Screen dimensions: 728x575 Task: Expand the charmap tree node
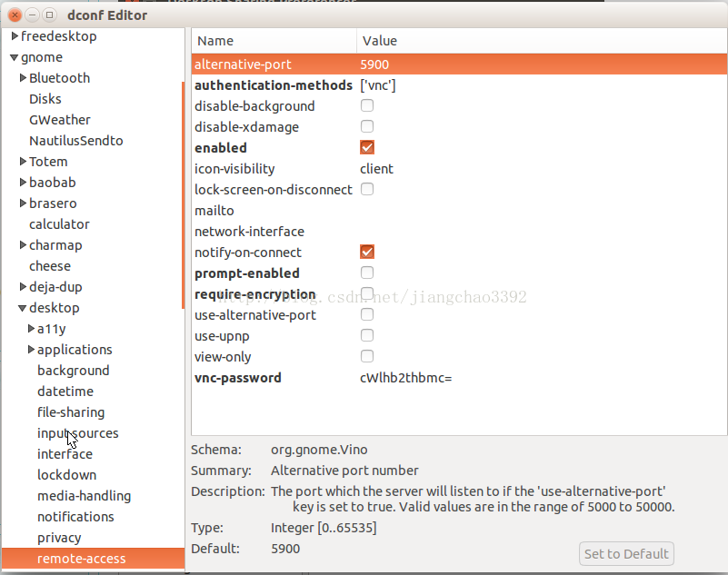(x=23, y=244)
